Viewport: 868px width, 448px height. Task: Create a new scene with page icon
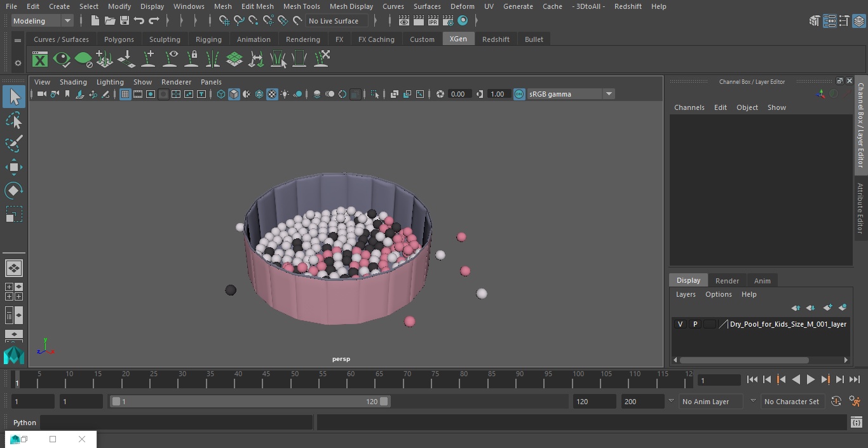pos(95,21)
